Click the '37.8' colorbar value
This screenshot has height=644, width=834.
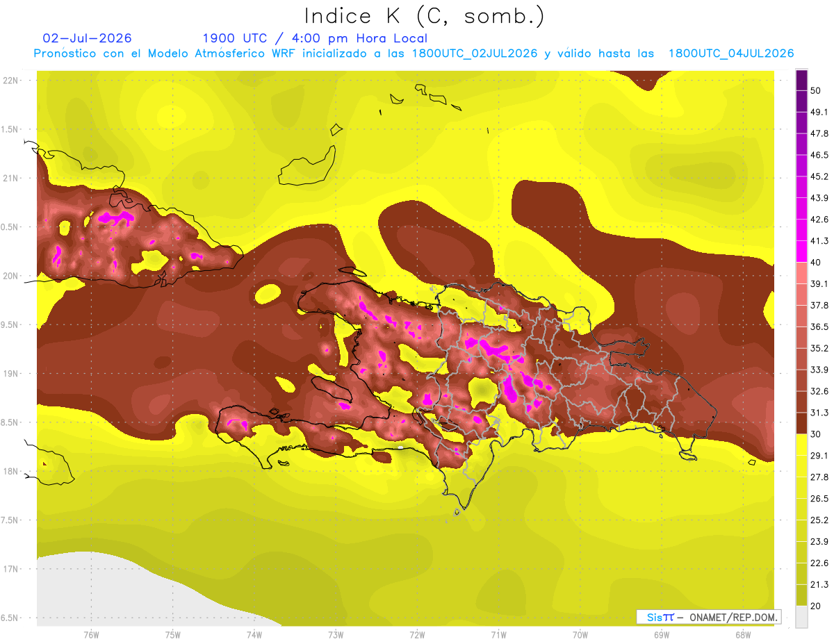pos(819,305)
